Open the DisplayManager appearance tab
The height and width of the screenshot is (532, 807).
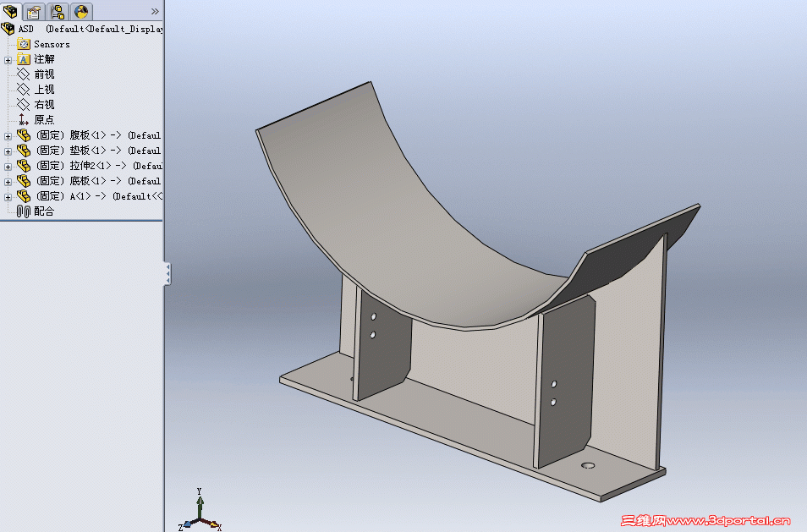[x=81, y=11]
